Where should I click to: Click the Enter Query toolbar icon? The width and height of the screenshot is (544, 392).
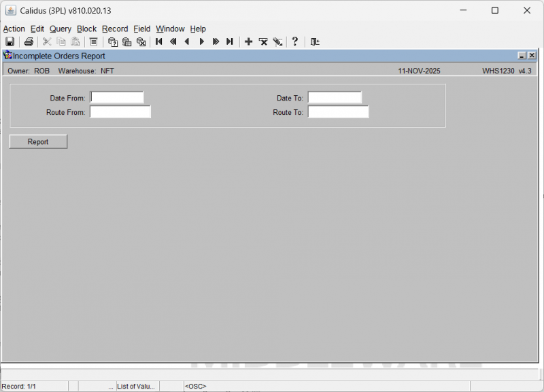(x=113, y=42)
